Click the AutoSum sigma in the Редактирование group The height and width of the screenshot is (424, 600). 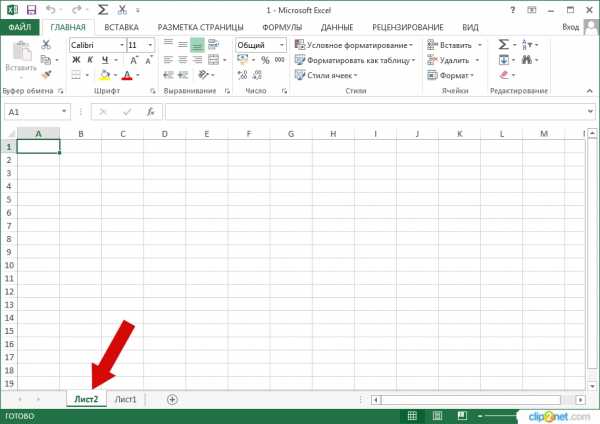504,45
